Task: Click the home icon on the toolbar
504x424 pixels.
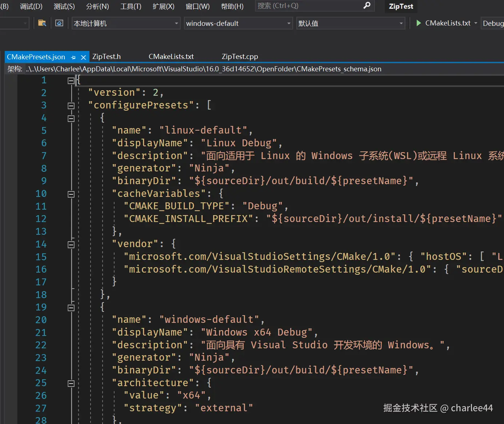Action: point(59,23)
